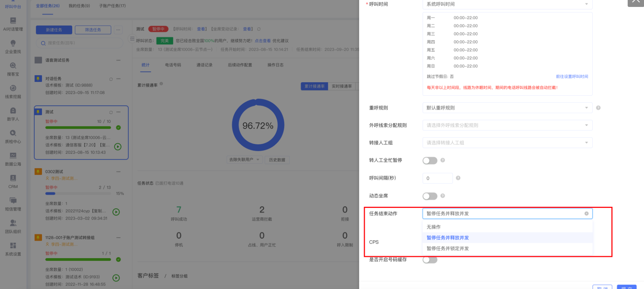Click the 呼叫间隔(秒) input field

(437, 178)
